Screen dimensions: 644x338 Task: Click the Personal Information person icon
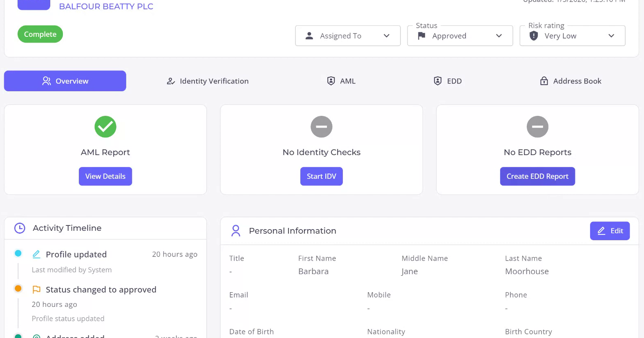tap(236, 231)
